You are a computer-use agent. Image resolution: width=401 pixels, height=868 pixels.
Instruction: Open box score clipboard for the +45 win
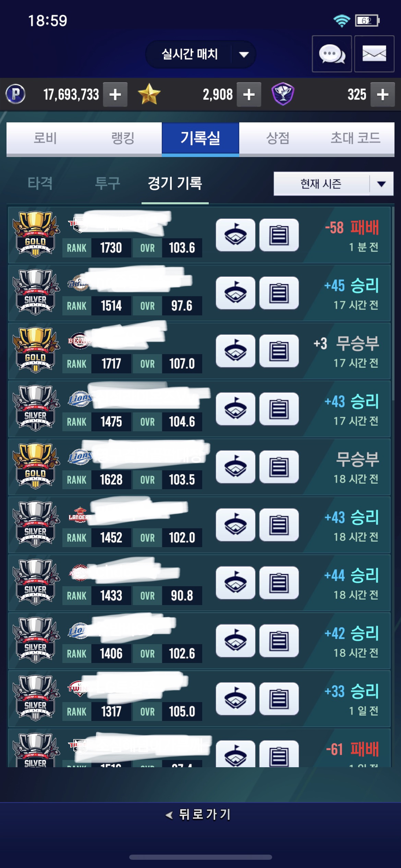[x=279, y=293]
